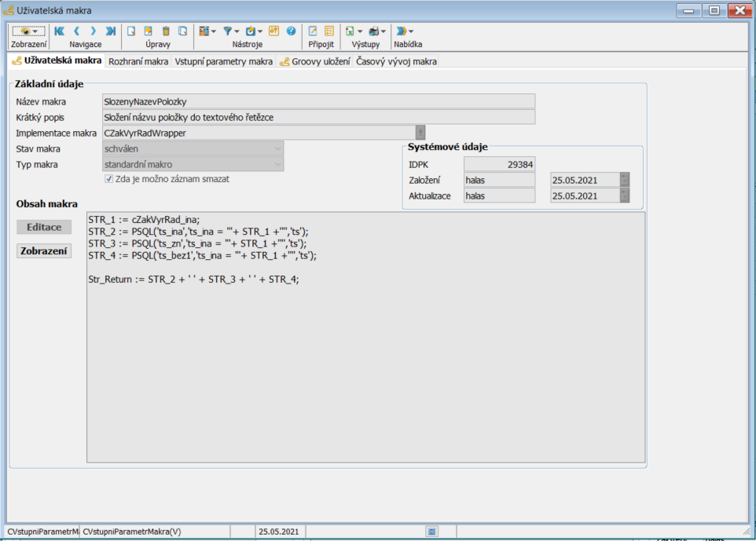The height and width of the screenshot is (541, 756).
Task: Click the blue help question mark icon
Action: point(291,31)
